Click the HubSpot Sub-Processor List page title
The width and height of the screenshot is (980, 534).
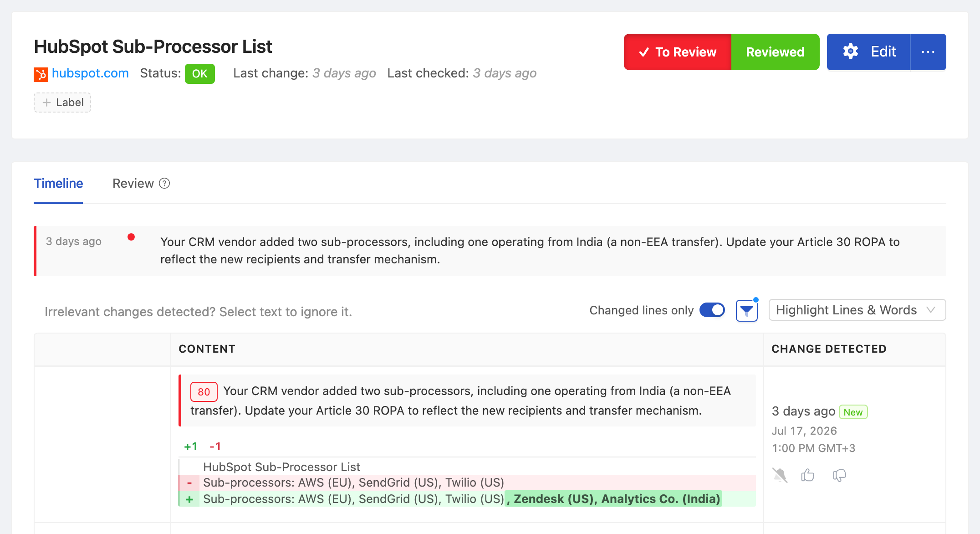(153, 46)
